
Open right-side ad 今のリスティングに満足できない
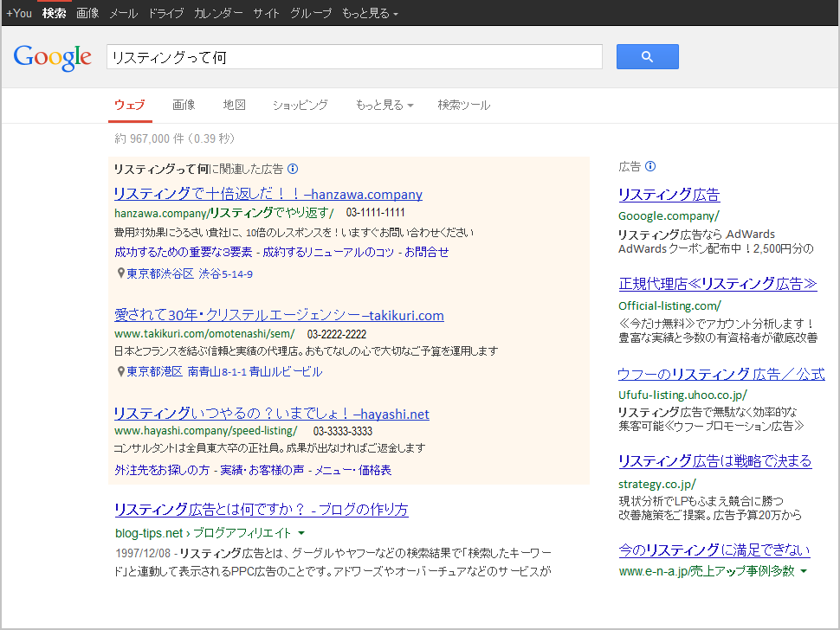point(714,550)
